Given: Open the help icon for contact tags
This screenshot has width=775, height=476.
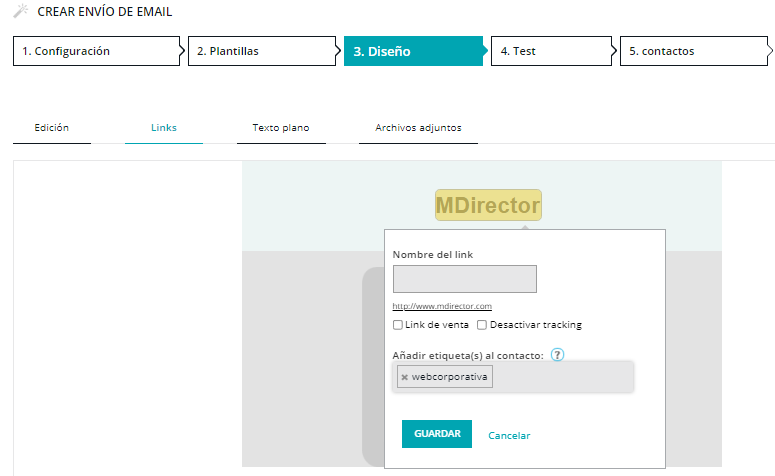Looking at the screenshot, I should click(558, 355).
